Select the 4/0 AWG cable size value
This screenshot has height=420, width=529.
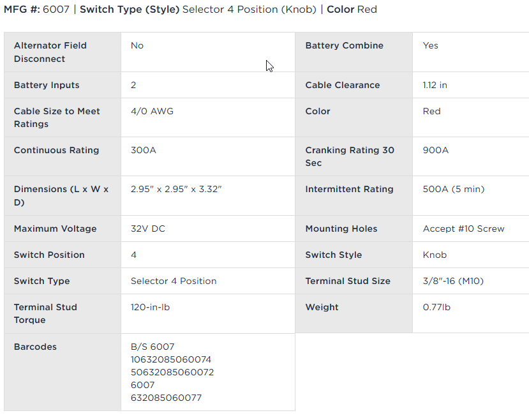tap(152, 111)
